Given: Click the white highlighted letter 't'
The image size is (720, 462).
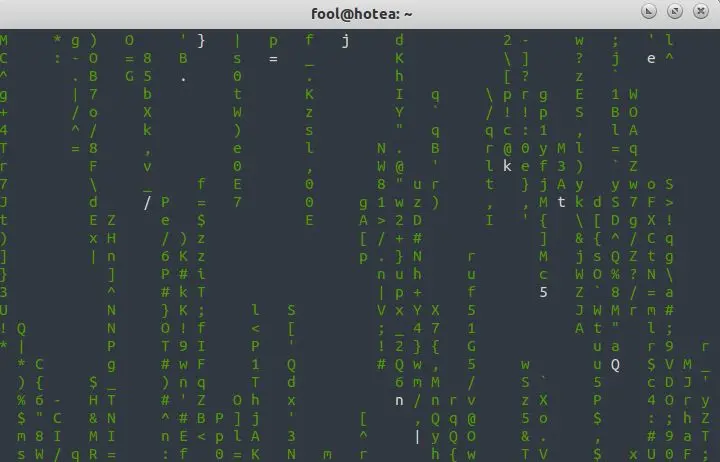Looking at the screenshot, I should (x=561, y=202).
